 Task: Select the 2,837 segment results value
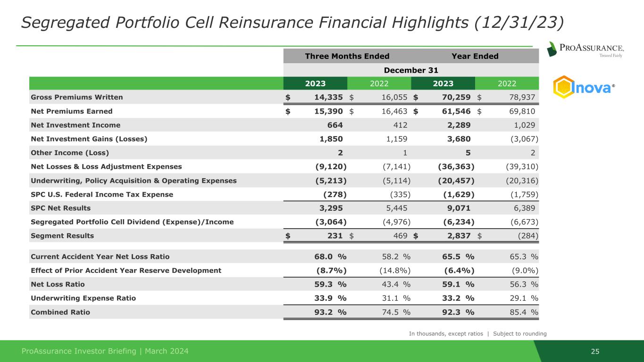[x=457, y=236]
